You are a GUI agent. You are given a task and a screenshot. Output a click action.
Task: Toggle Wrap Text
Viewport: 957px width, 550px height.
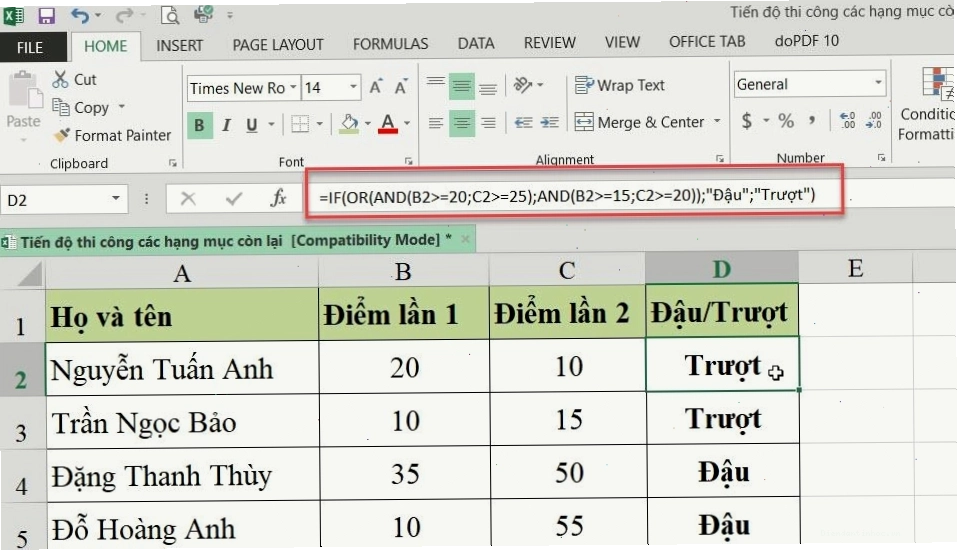pyautogui.click(x=620, y=85)
